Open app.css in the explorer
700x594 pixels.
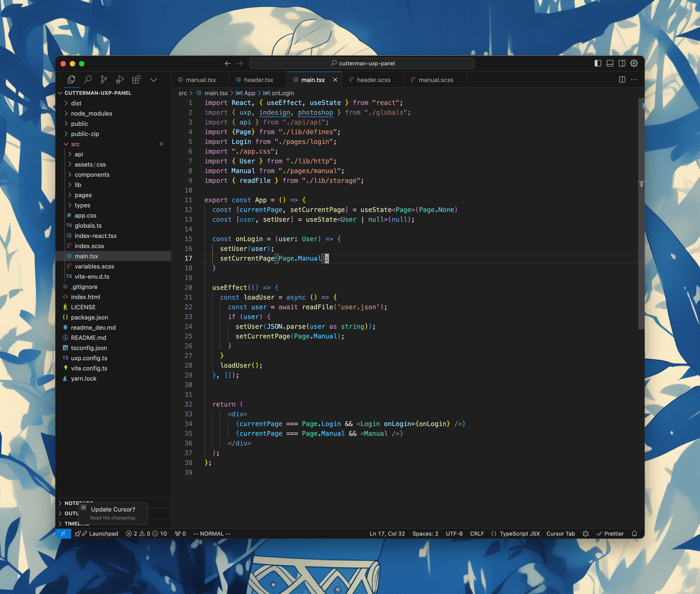click(113, 215)
